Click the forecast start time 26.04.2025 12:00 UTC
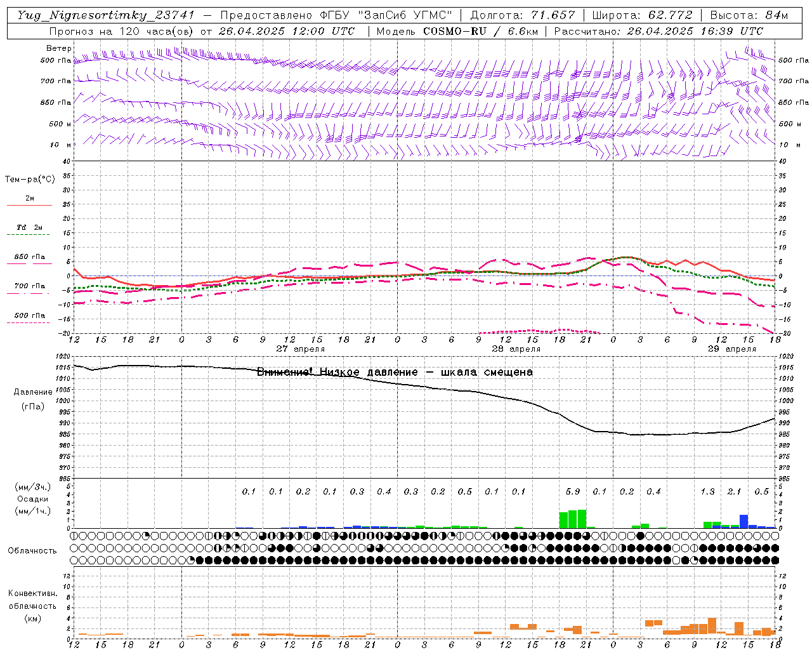This screenshot has height=650, width=812. 287,31
